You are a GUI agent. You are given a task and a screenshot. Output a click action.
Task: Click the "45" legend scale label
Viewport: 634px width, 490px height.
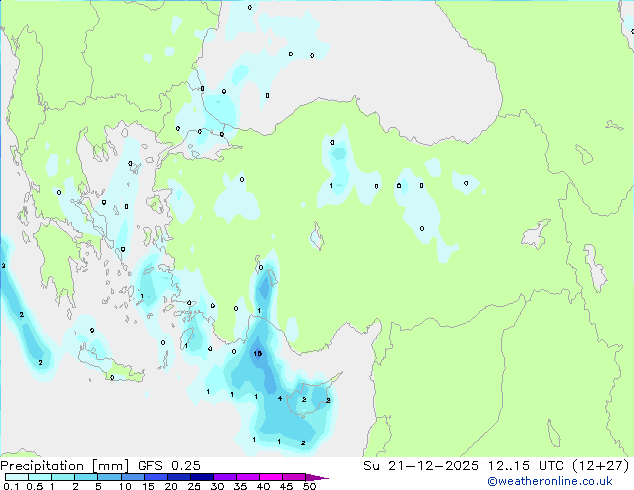pos(287,486)
